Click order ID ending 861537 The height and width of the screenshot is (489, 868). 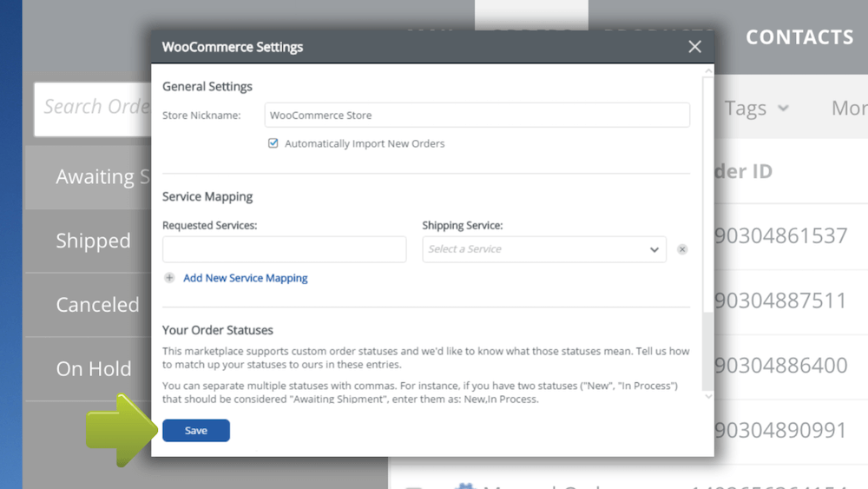(x=780, y=236)
